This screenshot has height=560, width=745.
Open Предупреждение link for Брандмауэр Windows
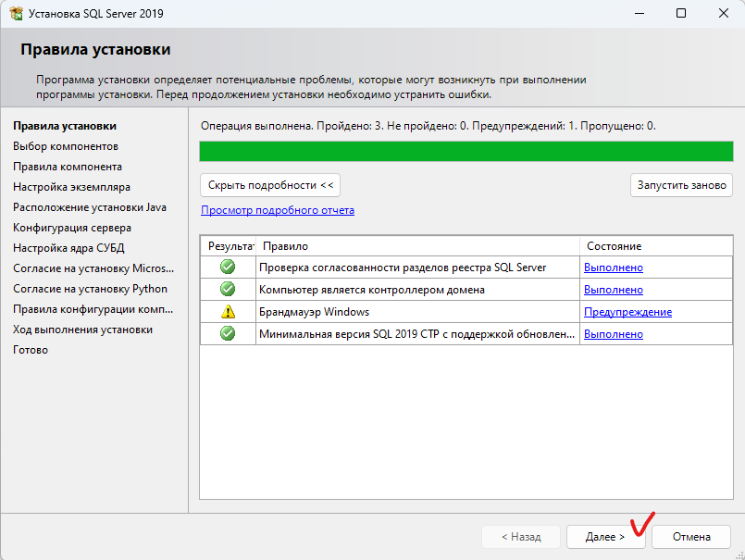[627, 312]
